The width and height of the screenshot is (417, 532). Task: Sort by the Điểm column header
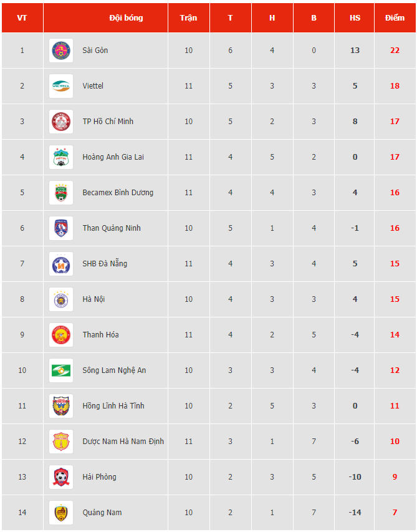click(x=395, y=18)
